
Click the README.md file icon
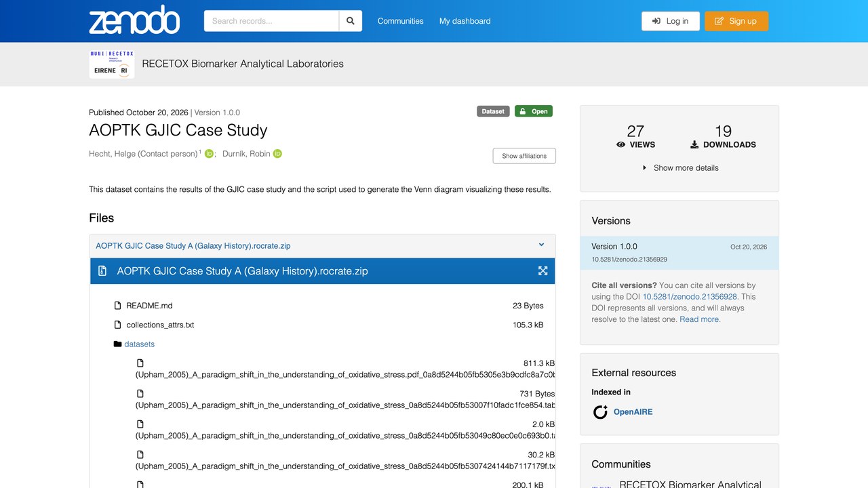118,306
